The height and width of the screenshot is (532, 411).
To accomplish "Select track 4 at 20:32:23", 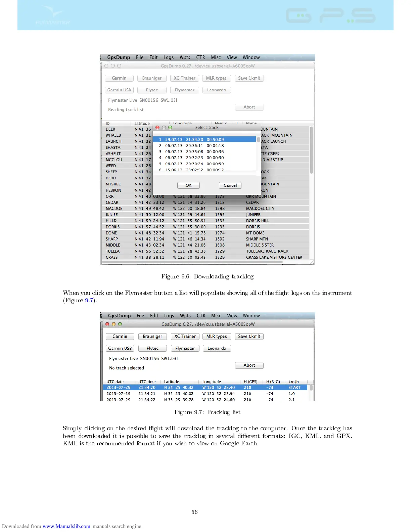I will [x=204, y=158].
